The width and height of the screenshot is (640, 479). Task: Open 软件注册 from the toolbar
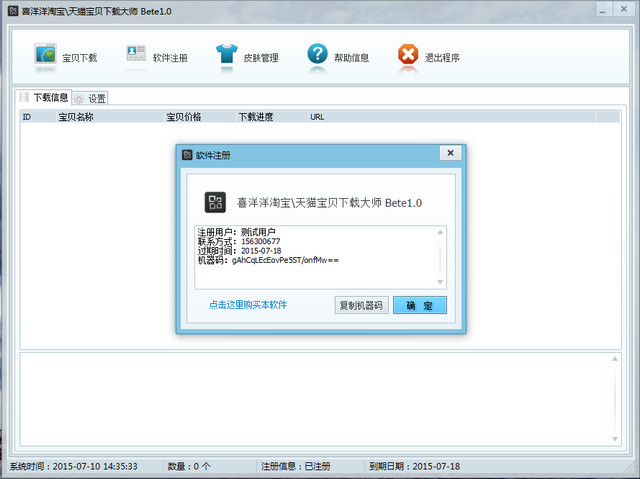[x=137, y=56]
